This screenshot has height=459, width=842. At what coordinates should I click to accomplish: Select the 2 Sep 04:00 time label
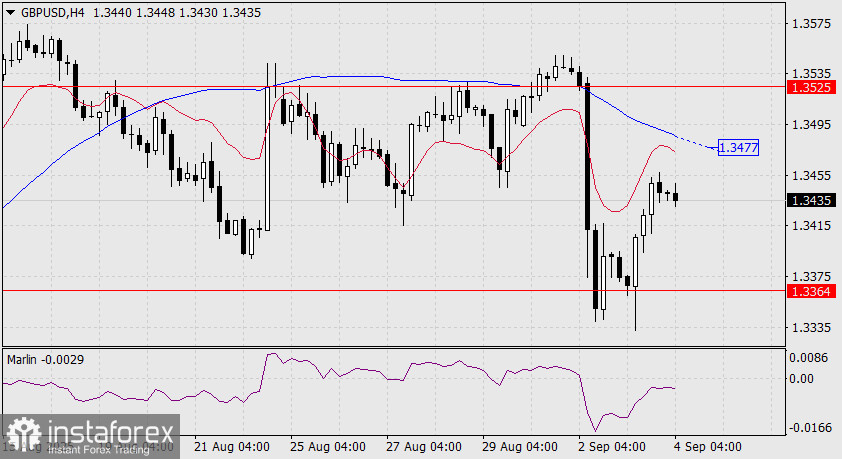pos(612,447)
